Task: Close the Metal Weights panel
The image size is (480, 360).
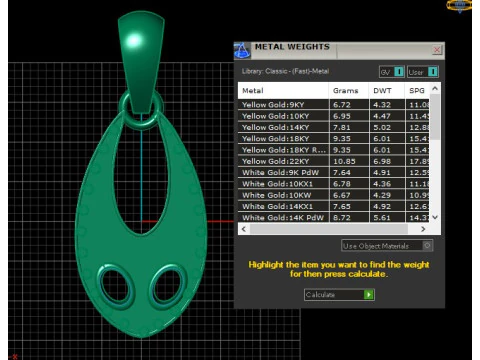Action: [x=437, y=50]
